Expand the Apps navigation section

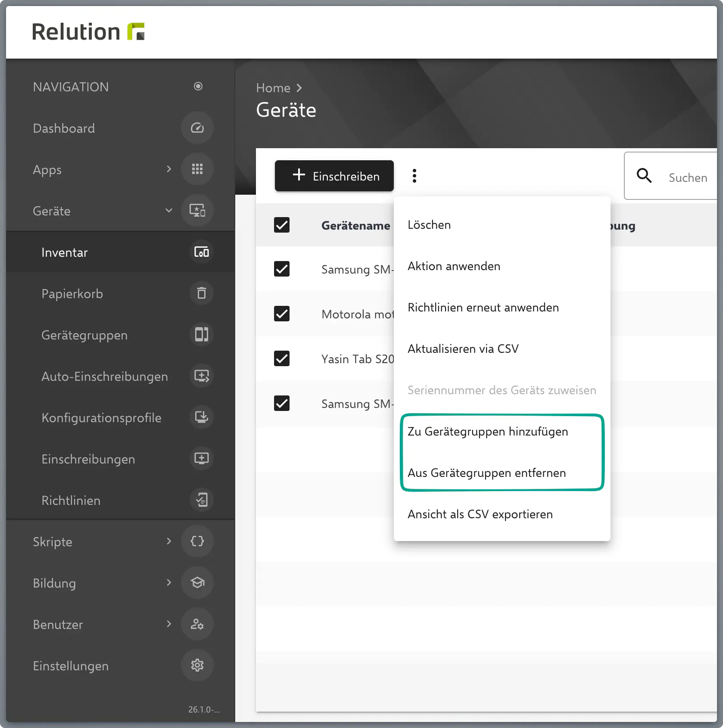[x=169, y=169]
